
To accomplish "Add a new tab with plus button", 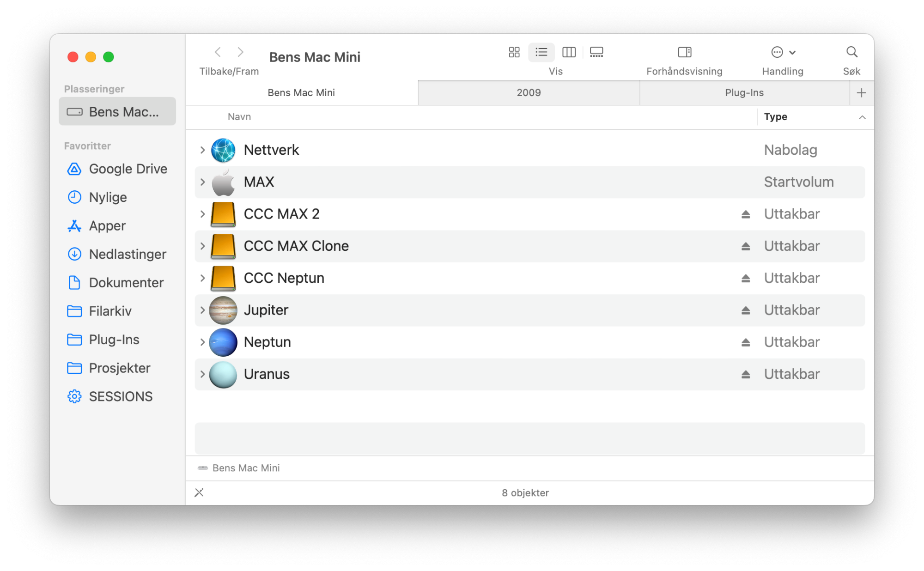I will pyautogui.click(x=861, y=93).
